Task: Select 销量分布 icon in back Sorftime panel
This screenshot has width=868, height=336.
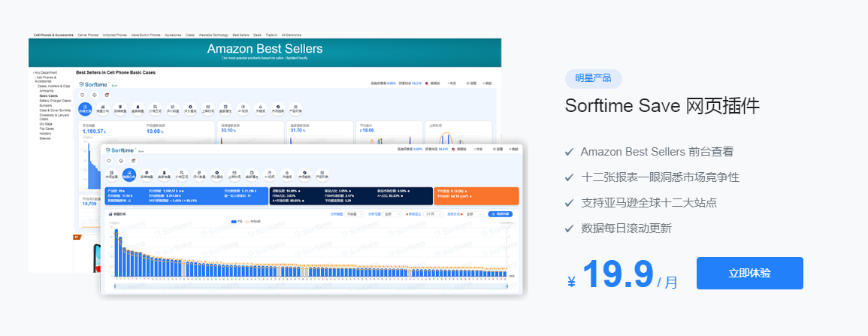Action: tap(102, 110)
